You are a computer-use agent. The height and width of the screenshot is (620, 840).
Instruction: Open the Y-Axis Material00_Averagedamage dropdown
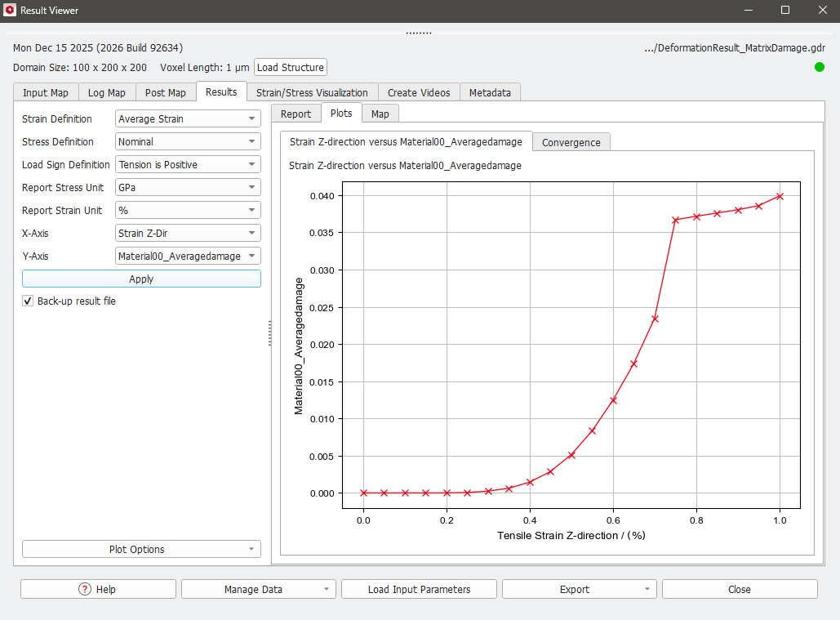coord(188,256)
